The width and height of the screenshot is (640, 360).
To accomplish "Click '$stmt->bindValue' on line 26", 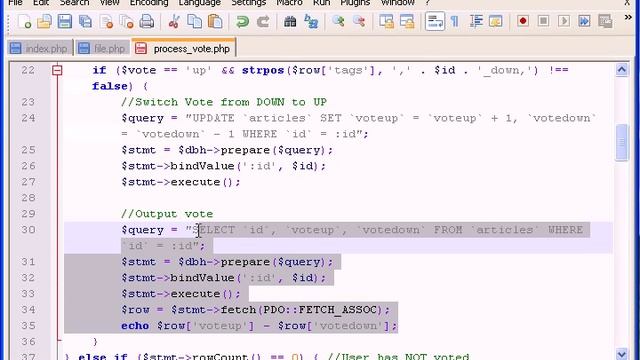I will pyautogui.click(x=178, y=166).
